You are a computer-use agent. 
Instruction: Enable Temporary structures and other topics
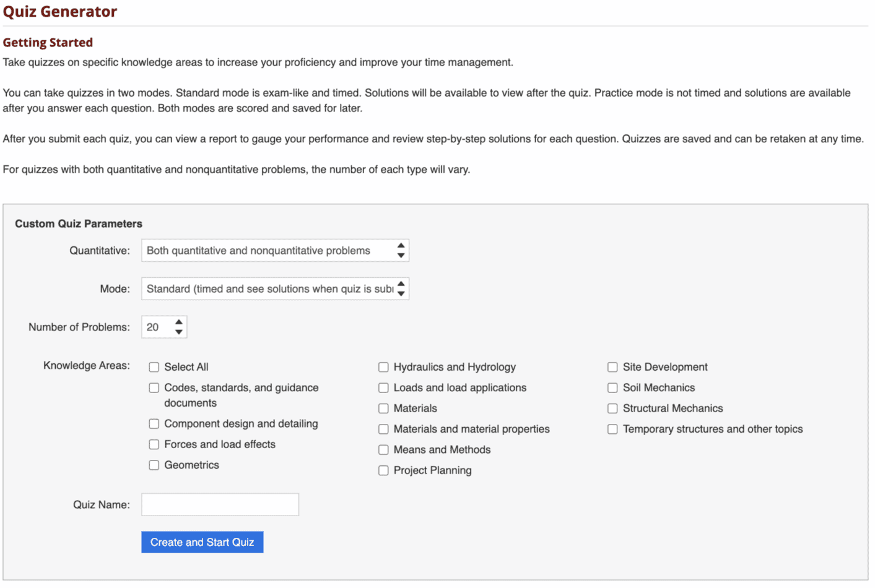612,428
